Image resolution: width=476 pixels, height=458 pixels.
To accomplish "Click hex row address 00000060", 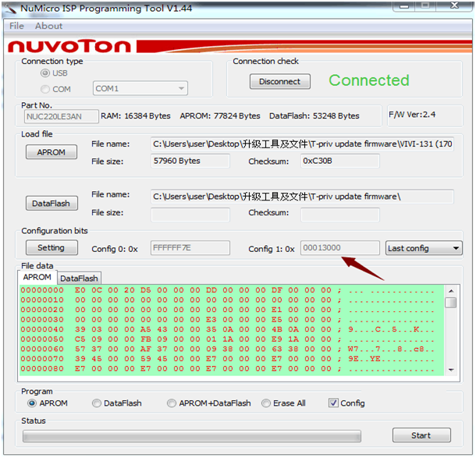I will [42, 349].
